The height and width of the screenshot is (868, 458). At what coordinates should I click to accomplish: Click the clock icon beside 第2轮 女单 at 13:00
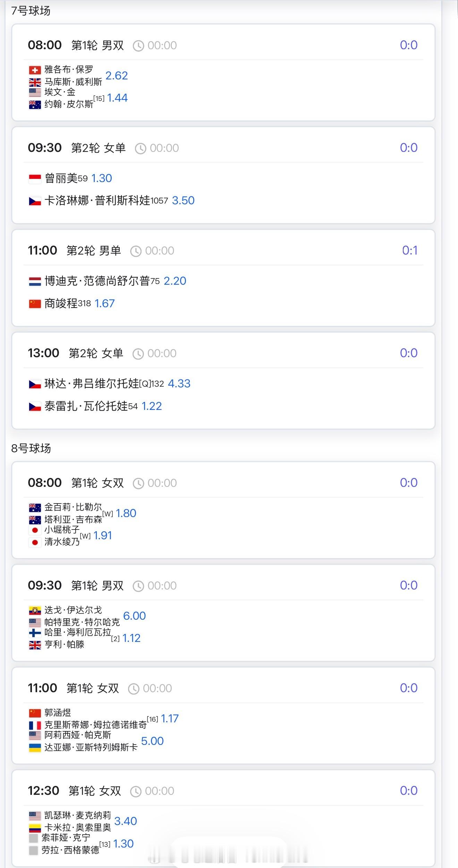[138, 354]
